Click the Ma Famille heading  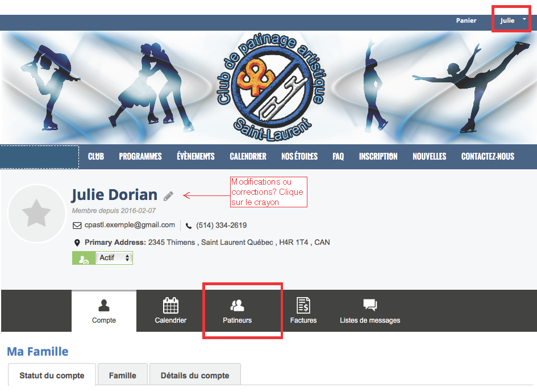click(38, 351)
